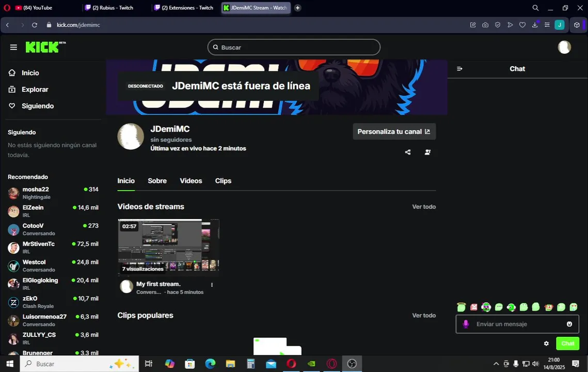The width and height of the screenshot is (588, 372).
Task: Insert the clown face emote
Action: click(x=549, y=307)
